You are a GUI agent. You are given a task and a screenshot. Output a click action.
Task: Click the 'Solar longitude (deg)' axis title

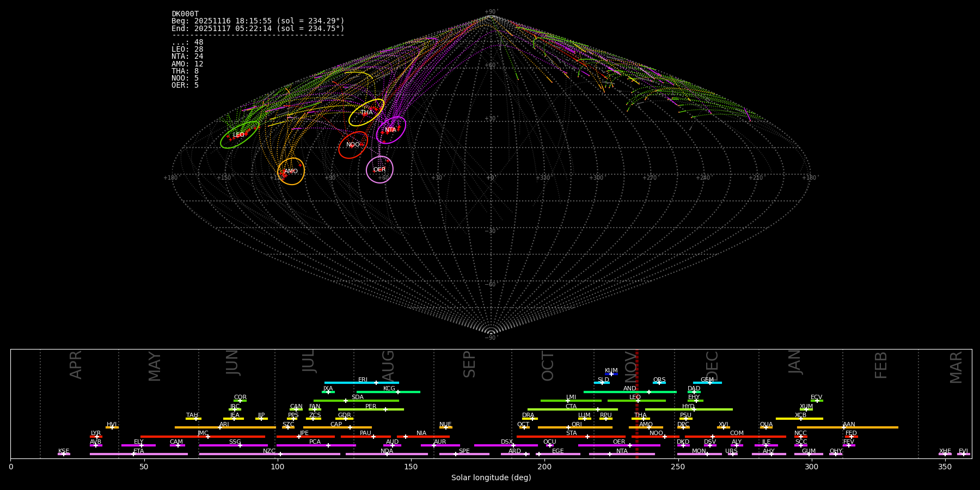tap(491, 477)
